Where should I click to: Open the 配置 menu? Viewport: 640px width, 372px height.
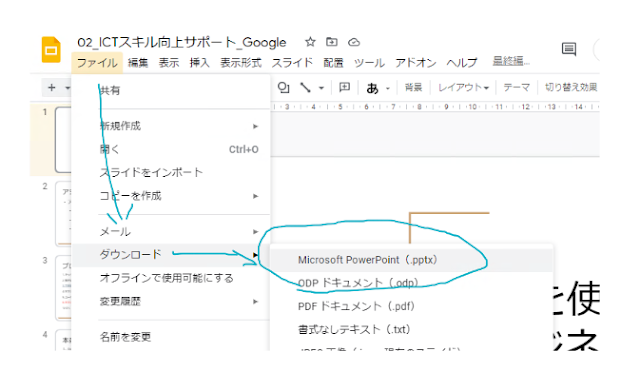(x=333, y=62)
